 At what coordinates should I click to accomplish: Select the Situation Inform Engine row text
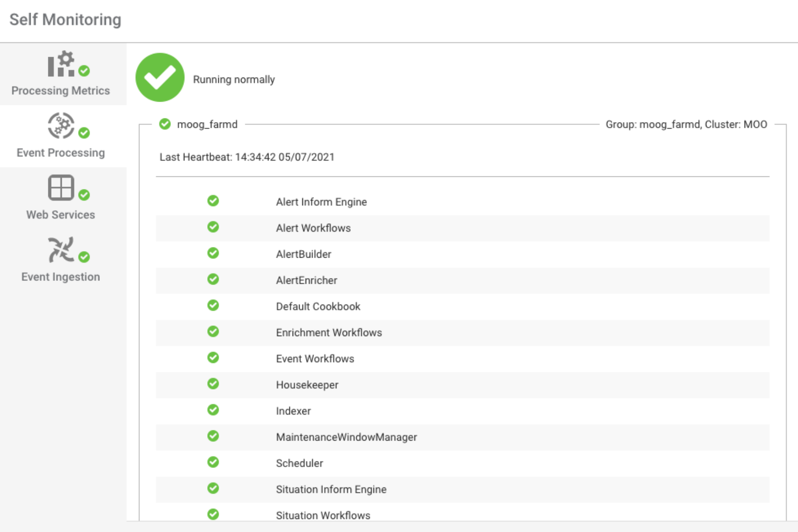[x=331, y=489]
